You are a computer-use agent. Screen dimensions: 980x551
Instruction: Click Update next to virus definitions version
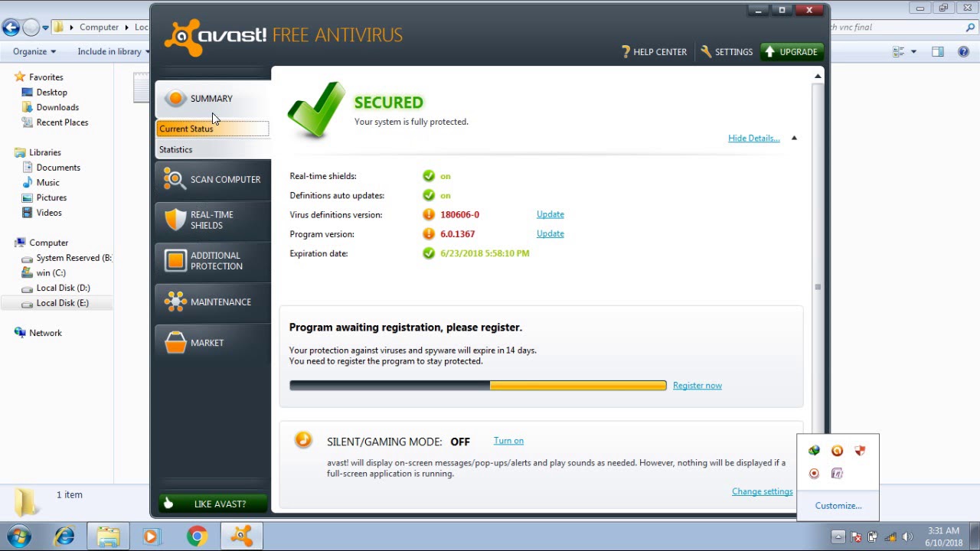(550, 214)
